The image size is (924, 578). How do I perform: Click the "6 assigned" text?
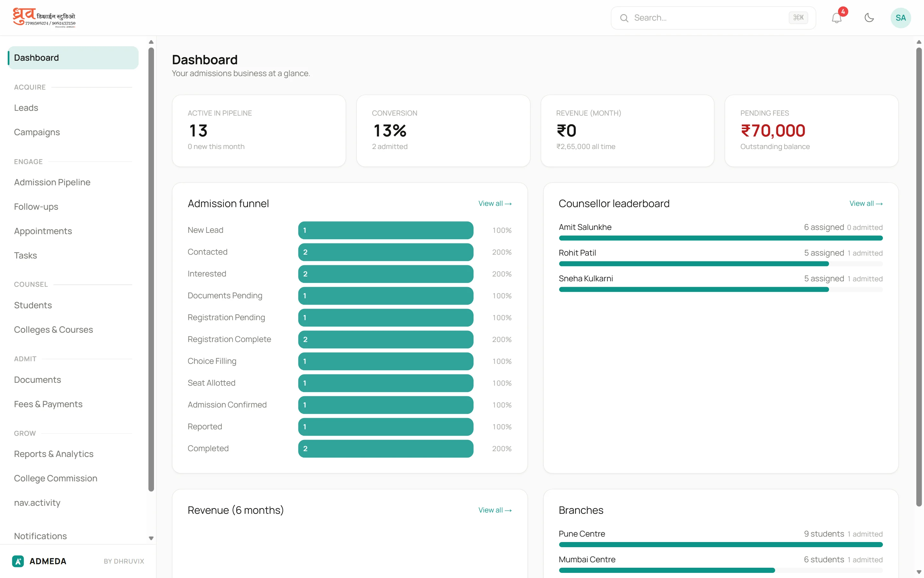pyautogui.click(x=824, y=227)
